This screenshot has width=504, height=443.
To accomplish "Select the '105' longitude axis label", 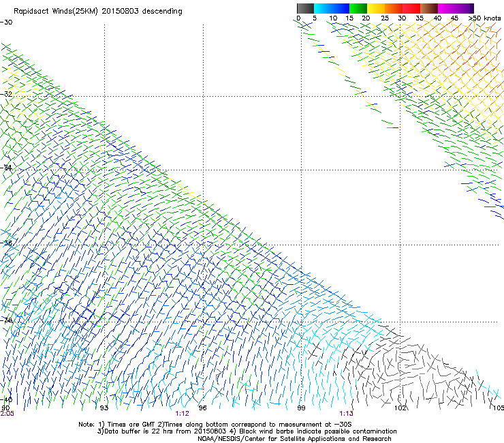I will click(499, 408).
